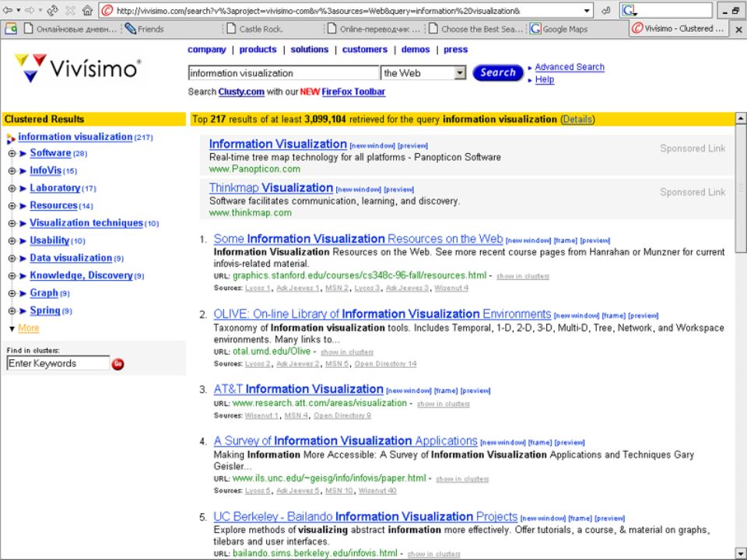Reload the page with the refresh icon
The image size is (747, 560).
pyautogui.click(x=52, y=10)
